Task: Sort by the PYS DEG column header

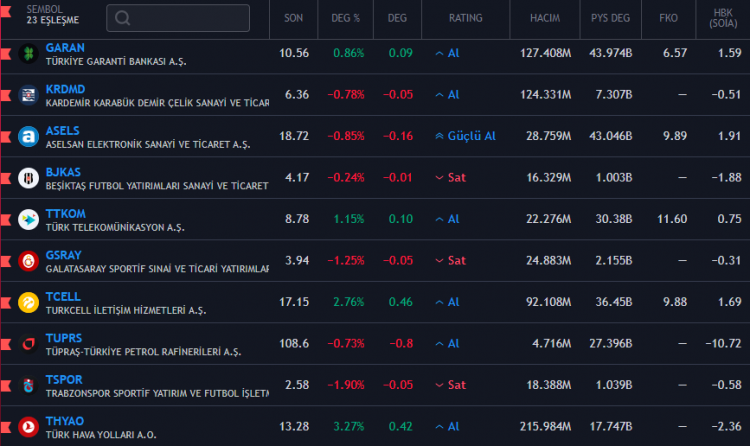Action: click(610, 18)
